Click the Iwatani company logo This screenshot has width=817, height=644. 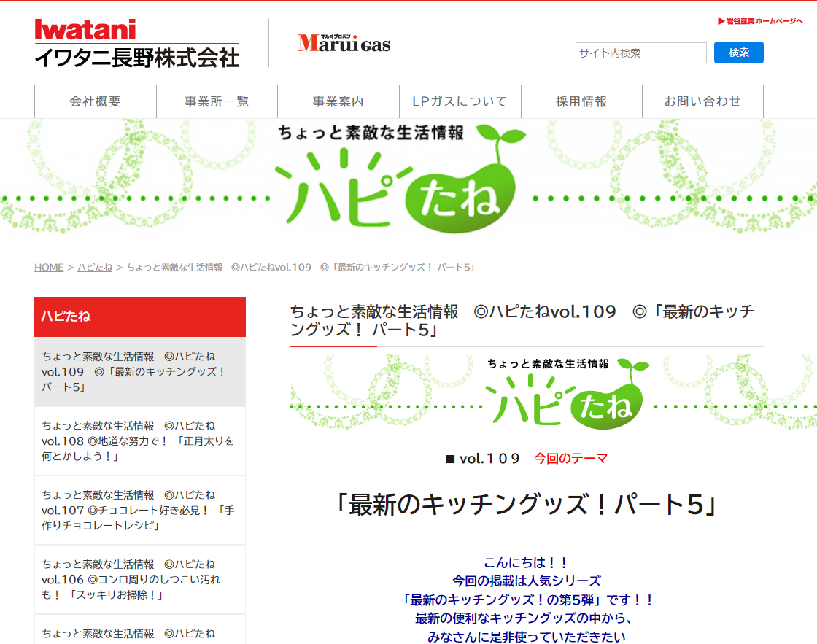pos(137,43)
